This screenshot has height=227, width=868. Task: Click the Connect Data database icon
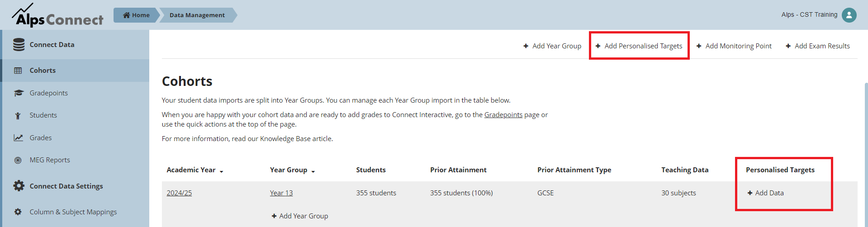pyautogui.click(x=19, y=44)
